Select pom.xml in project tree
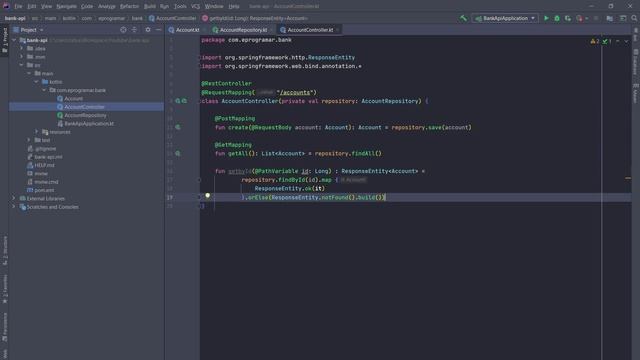 (44, 190)
